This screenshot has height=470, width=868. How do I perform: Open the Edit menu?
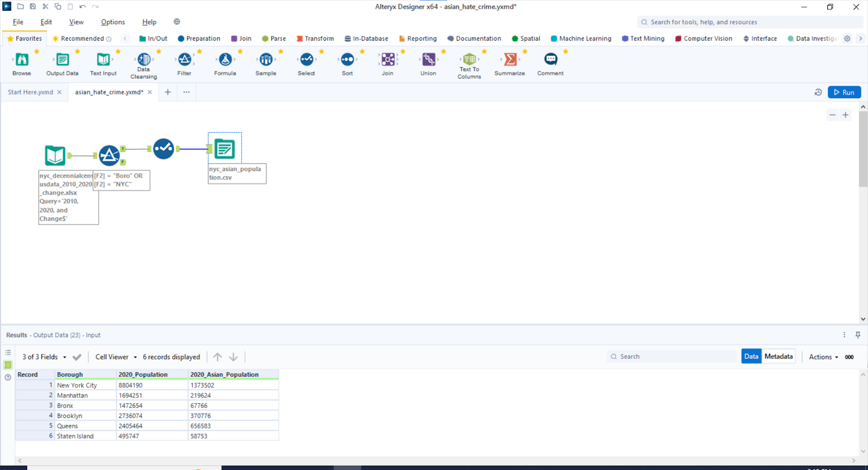[46, 22]
